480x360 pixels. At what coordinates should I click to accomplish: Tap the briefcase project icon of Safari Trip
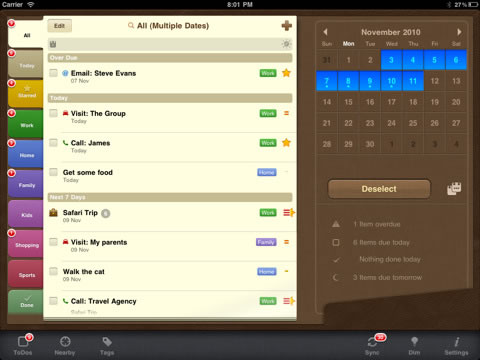[54, 212]
